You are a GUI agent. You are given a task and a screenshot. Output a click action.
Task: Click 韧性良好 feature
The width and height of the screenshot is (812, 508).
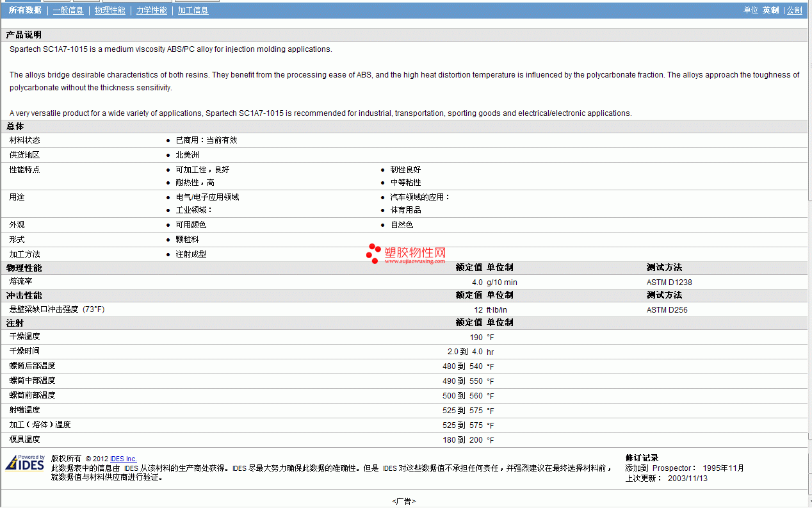point(405,169)
